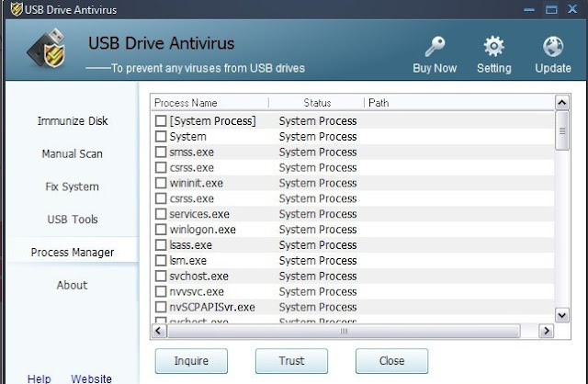Check the [System Process] checkbox
The image size is (588, 384).
[x=161, y=120]
